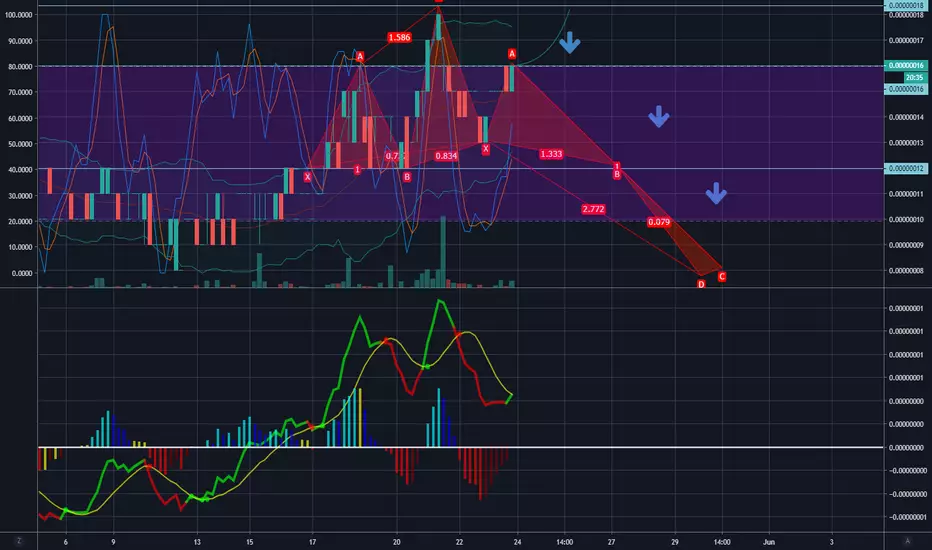
Task: Click the highlighted 0.00000012 price label
Action: [x=906, y=168]
